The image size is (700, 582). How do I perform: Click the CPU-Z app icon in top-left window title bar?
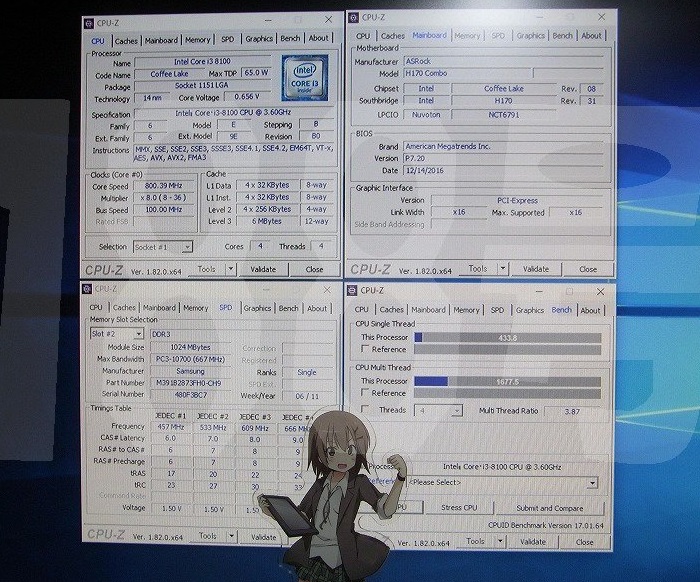(x=89, y=23)
